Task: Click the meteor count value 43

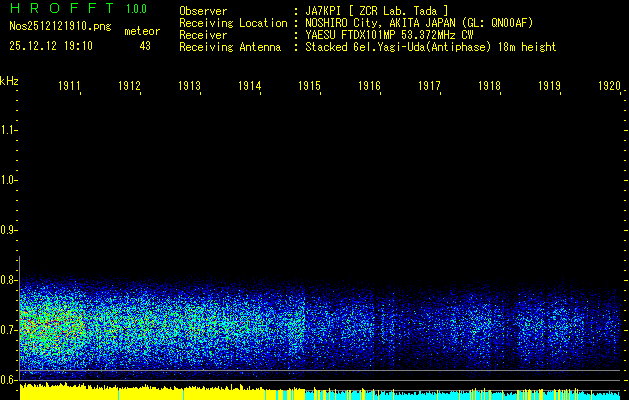Action: coord(146,46)
